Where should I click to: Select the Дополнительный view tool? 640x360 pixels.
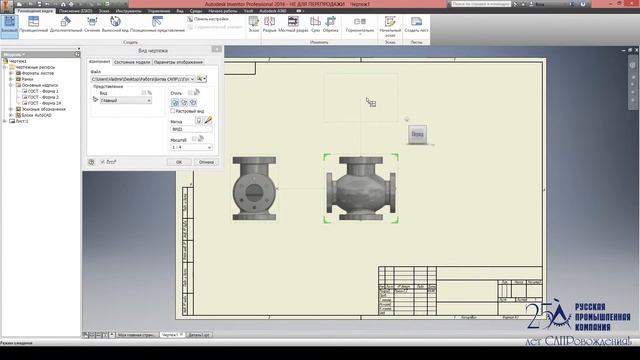point(66,24)
